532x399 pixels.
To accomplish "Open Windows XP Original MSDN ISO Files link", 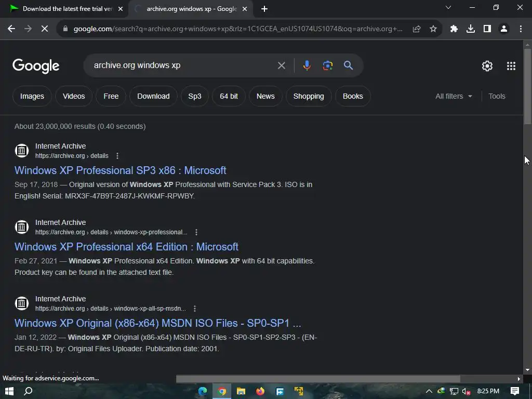I will tap(158, 323).
